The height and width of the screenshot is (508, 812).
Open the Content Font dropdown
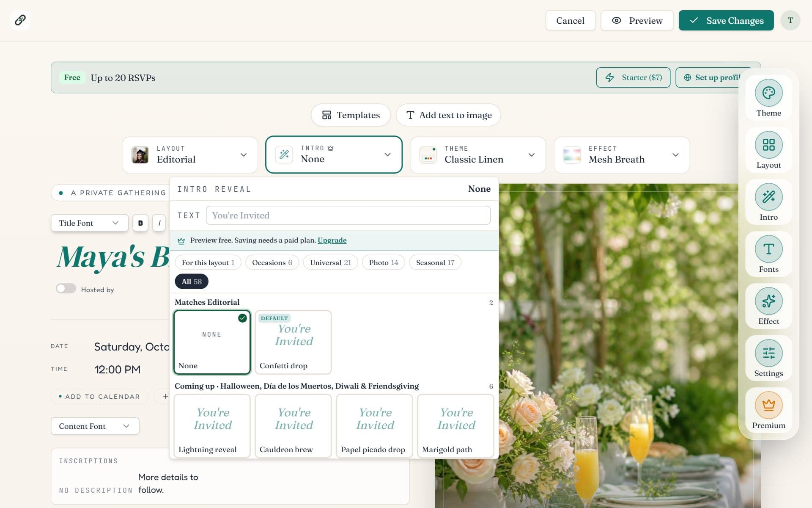pos(95,426)
